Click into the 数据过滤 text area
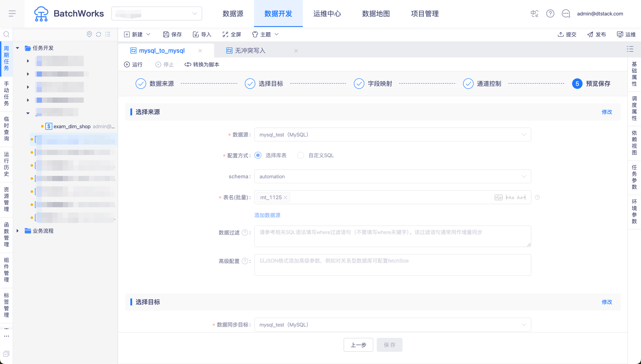641x364 pixels. [392, 236]
